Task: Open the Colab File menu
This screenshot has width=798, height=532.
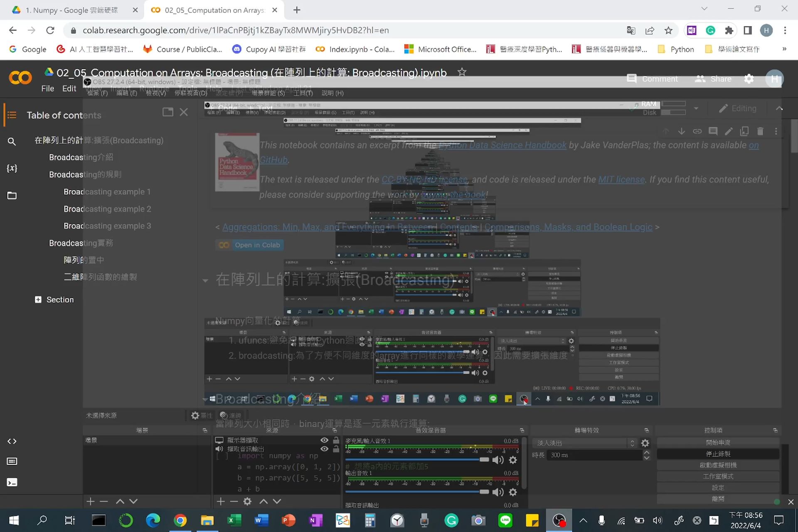Action: point(47,89)
